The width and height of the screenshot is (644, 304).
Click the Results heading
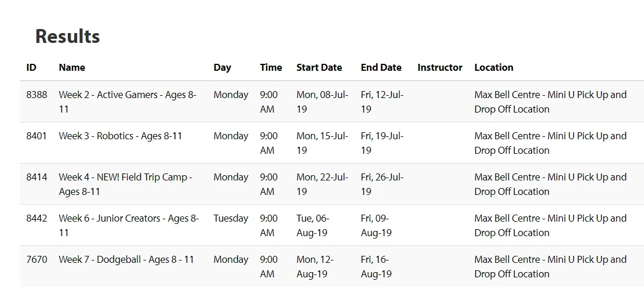click(67, 37)
